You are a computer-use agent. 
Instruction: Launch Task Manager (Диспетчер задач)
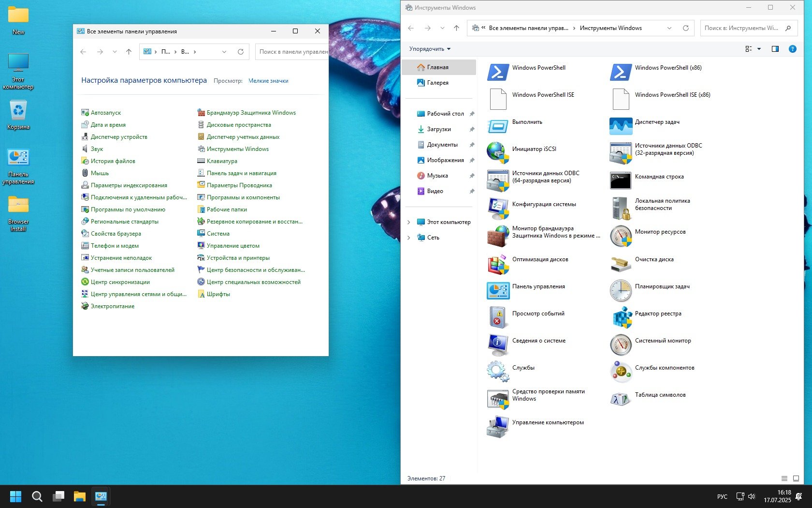[621, 126]
